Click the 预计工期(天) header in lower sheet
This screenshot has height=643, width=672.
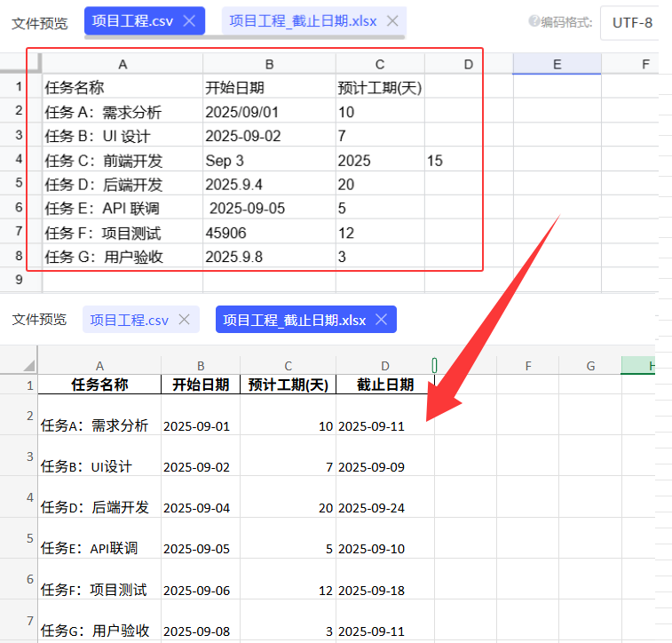click(288, 385)
